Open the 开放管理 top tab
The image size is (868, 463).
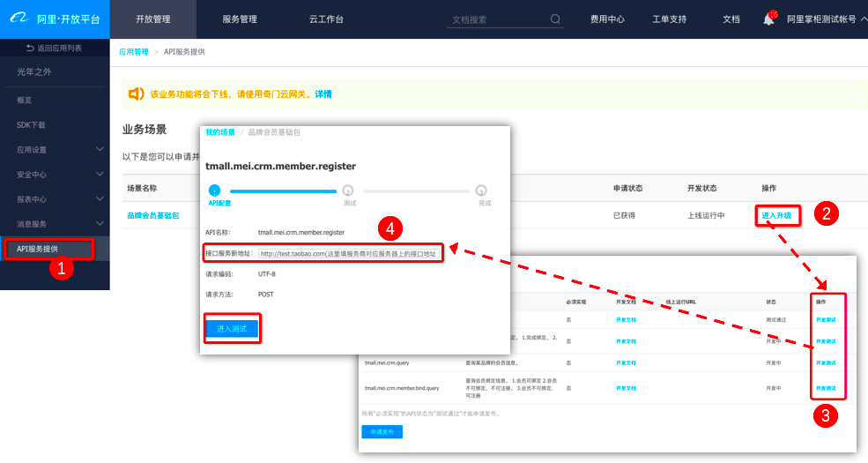pos(152,19)
